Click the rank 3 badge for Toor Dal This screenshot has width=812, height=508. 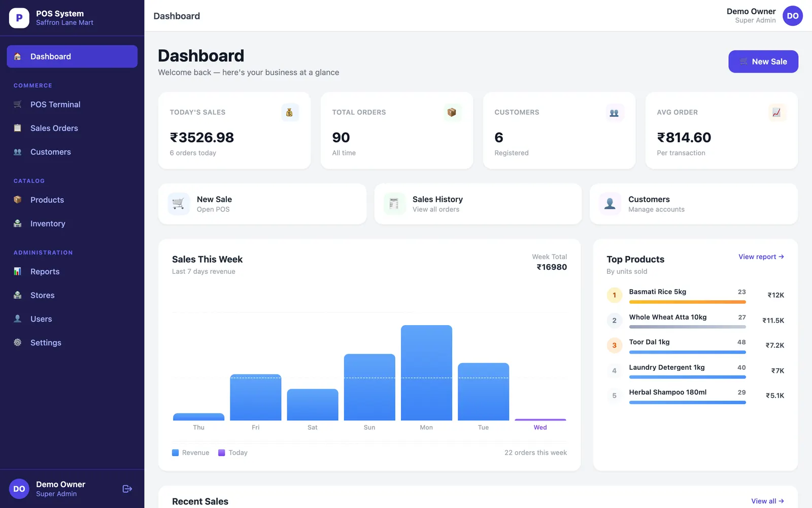point(614,345)
